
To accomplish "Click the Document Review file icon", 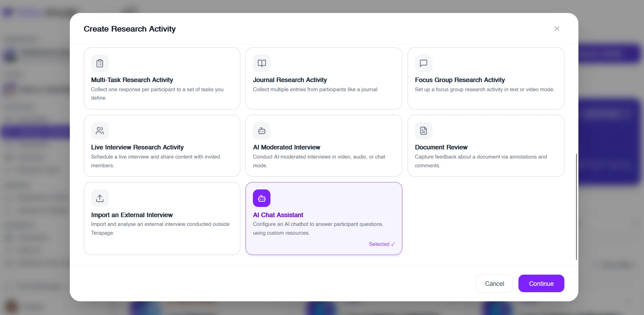I will (424, 131).
